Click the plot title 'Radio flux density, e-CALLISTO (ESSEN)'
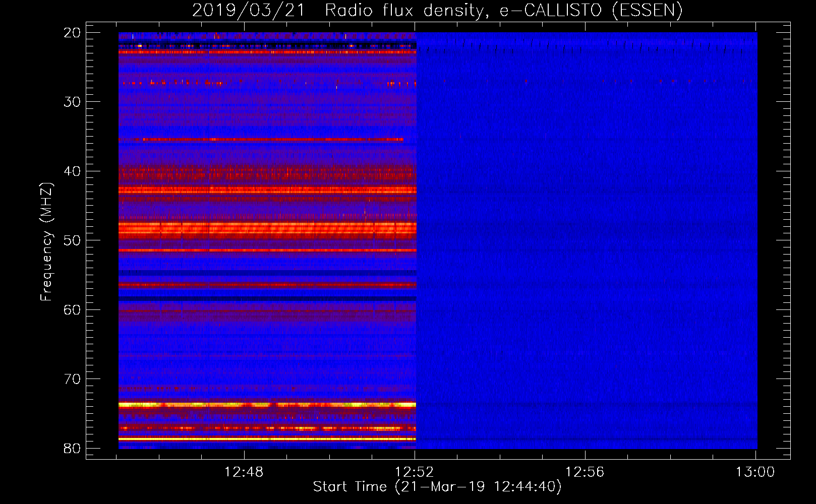The width and height of the screenshot is (816, 504). [503, 10]
